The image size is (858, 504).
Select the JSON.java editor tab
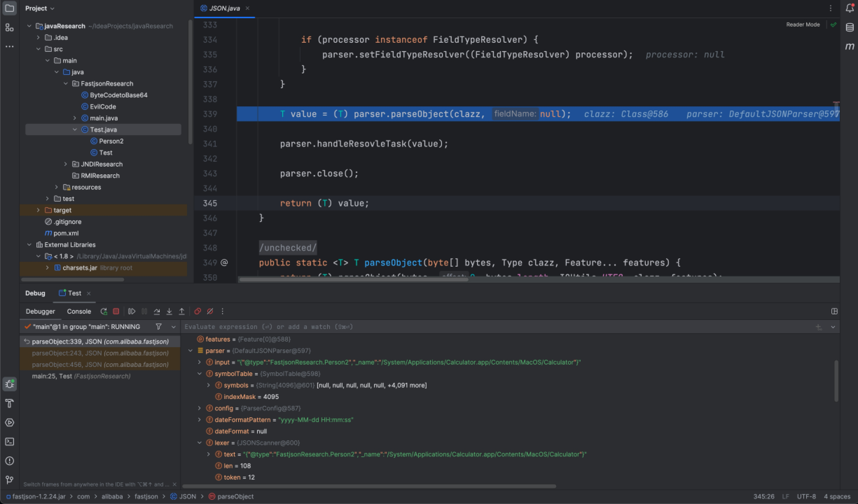click(224, 8)
